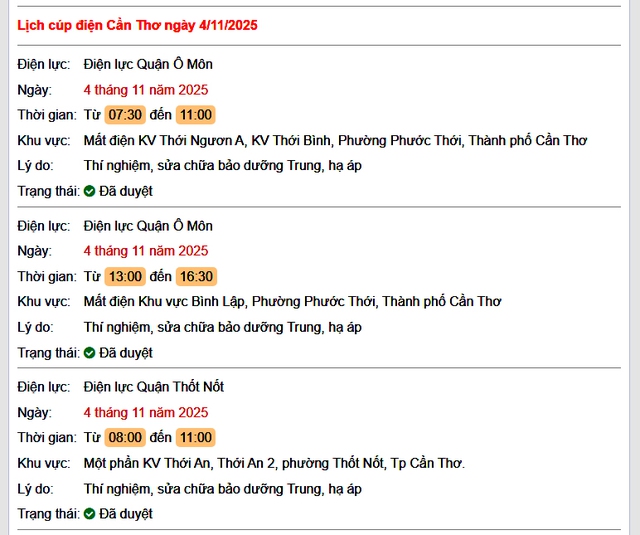
Task: Click the 16:30 end time badge
Action: (195, 277)
